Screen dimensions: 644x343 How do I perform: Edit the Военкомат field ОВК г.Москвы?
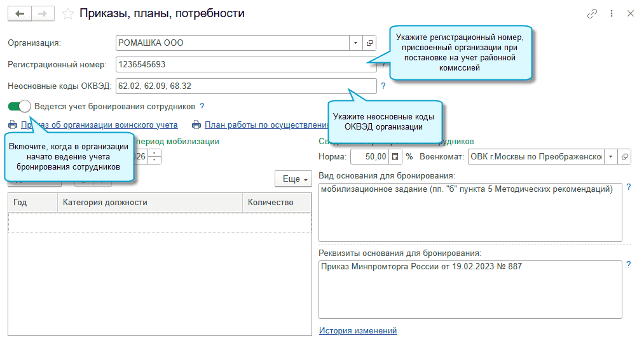pyautogui.click(x=536, y=157)
